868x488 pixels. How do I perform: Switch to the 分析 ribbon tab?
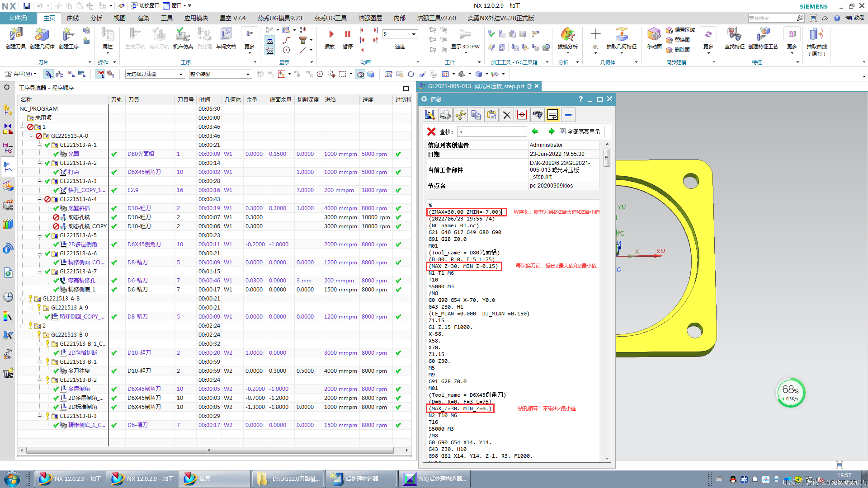click(96, 18)
